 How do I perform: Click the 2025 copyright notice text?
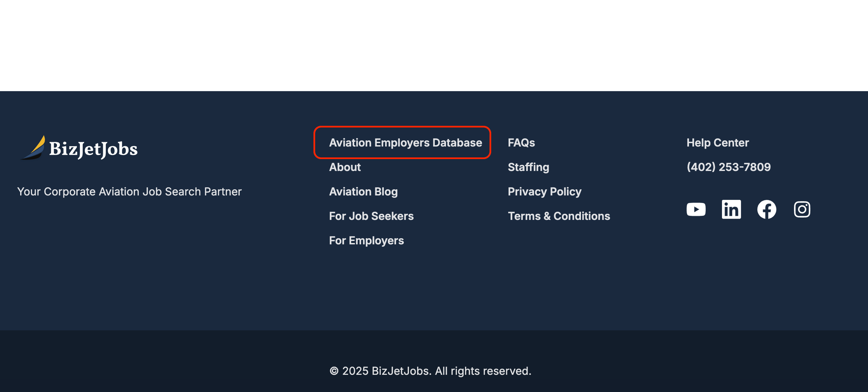(x=430, y=371)
